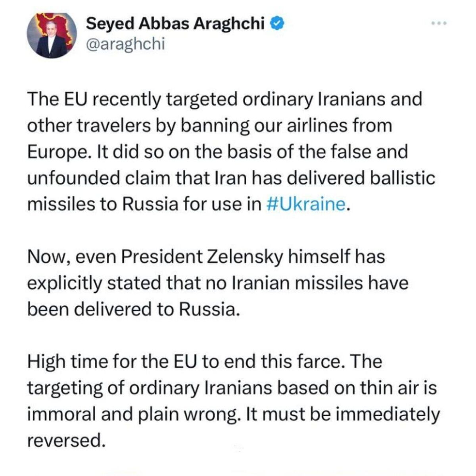Click the word "ballistic" in the tweet

pyautogui.click(x=402, y=178)
